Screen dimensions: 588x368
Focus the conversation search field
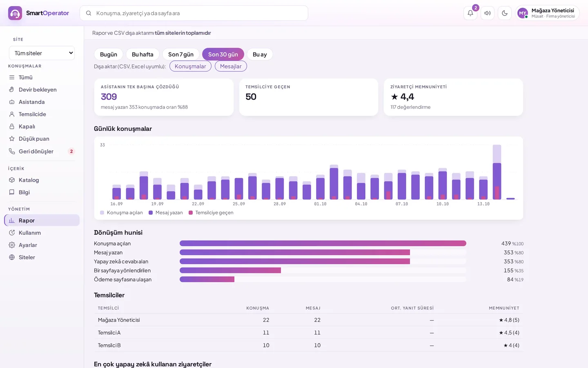click(x=194, y=13)
